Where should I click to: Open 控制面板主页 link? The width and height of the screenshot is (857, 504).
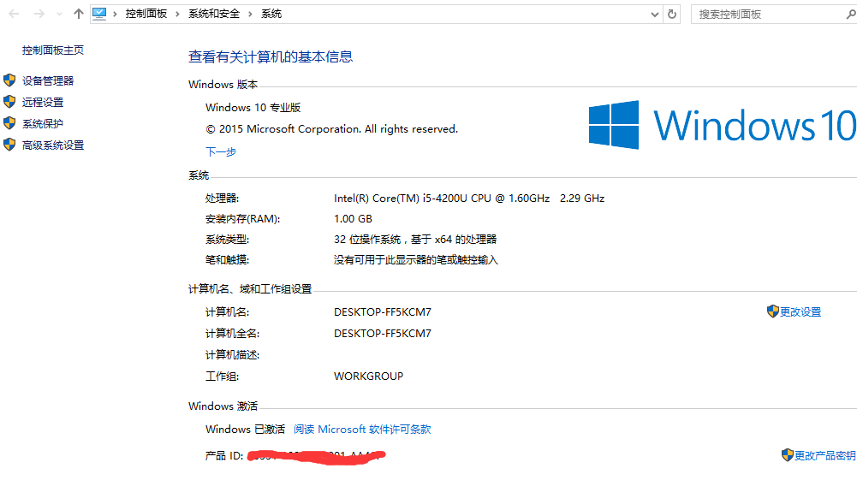click(x=53, y=50)
